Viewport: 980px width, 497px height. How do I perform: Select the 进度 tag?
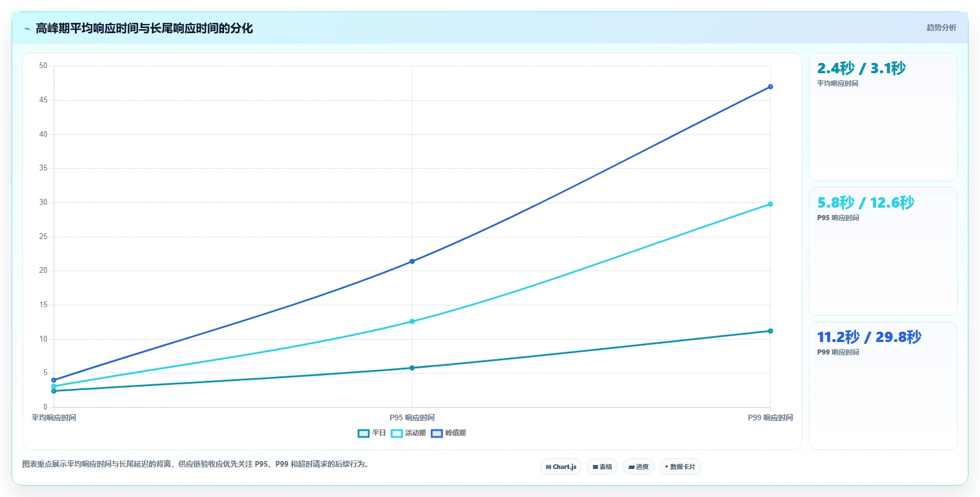639,467
